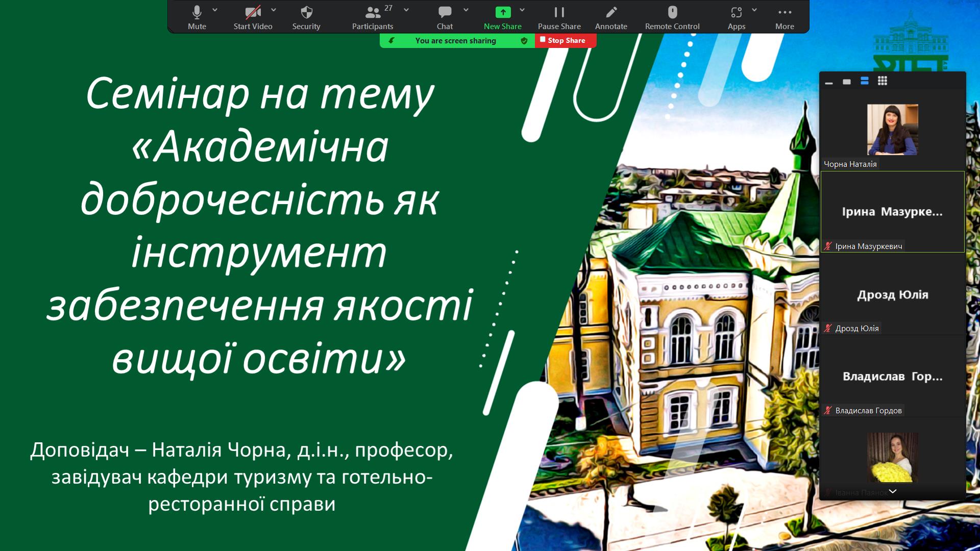Expand the video options arrow beside Start Video
The width and height of the screenshot is (980, 551).
click(x=274, y=10)
